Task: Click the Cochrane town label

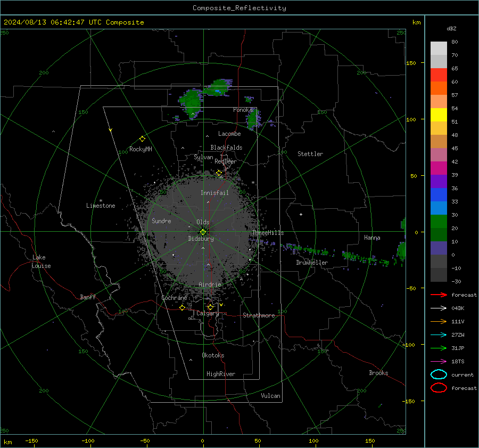Action: [x=174, y=298]
